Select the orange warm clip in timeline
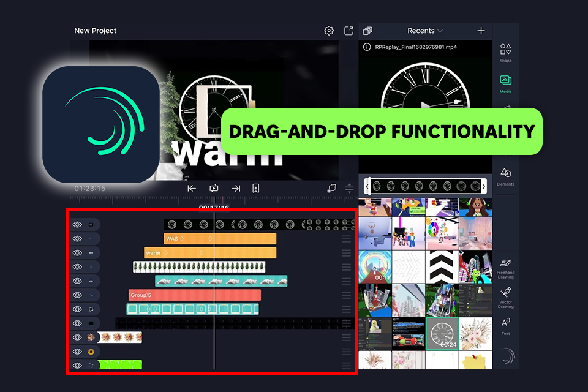This screenshot has height=392, width=588. point(210,253)
